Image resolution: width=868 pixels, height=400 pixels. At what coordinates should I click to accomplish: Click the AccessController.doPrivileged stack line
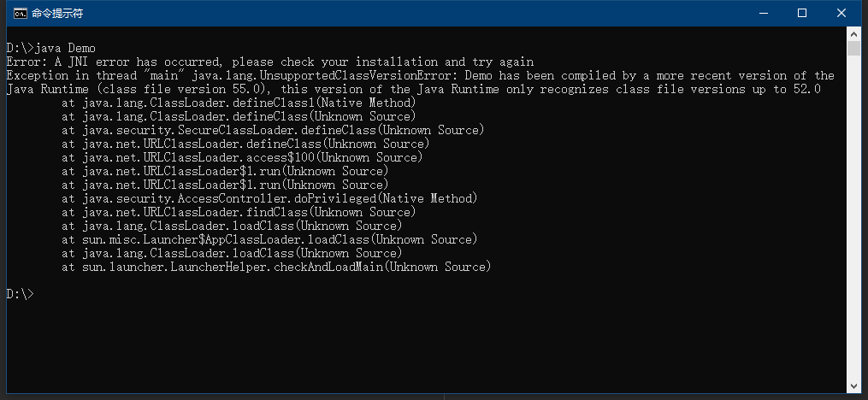coord(269,198)
